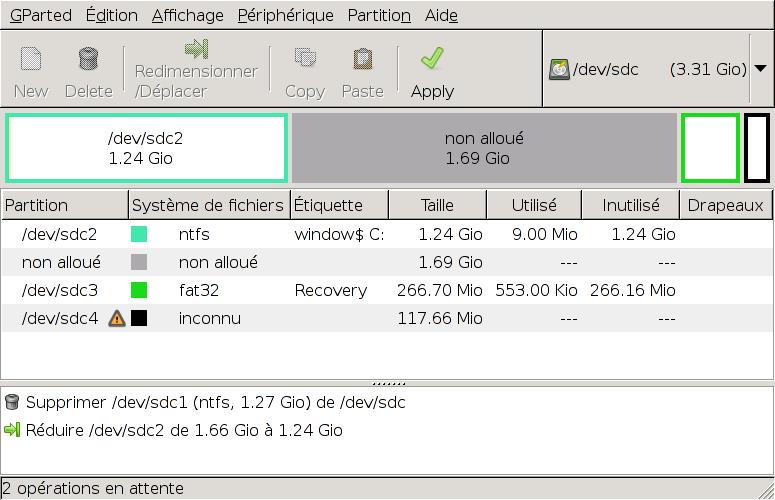
Task: Click the Delete partition toolbar icon
Action: 88,60
